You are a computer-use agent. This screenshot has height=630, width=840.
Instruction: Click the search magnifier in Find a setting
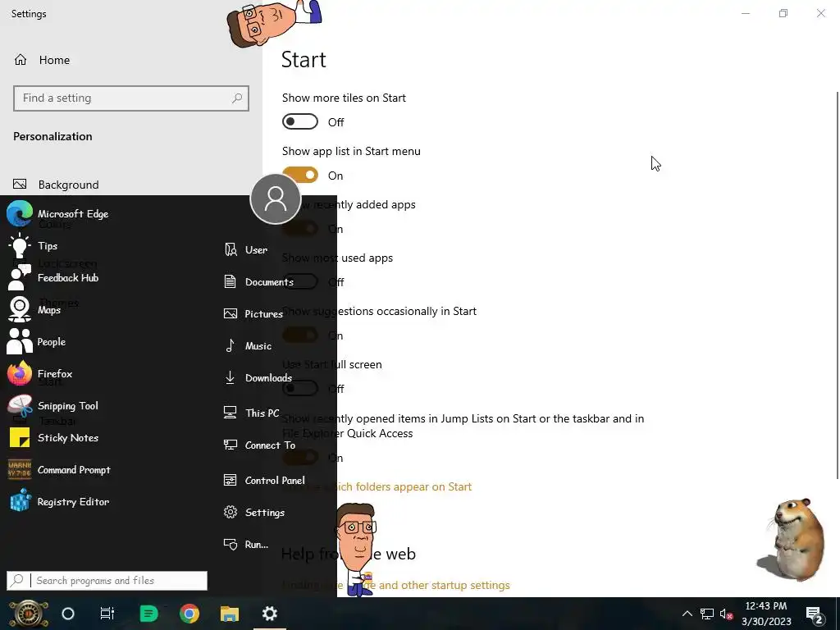click(237, 98)
